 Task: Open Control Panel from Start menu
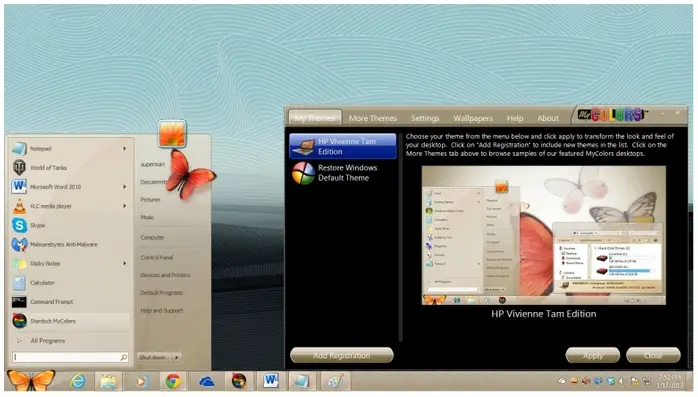click(157, 257)
